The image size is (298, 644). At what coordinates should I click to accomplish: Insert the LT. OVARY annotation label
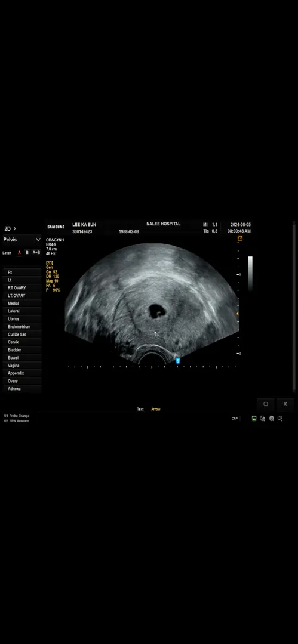tap(22, 296)
